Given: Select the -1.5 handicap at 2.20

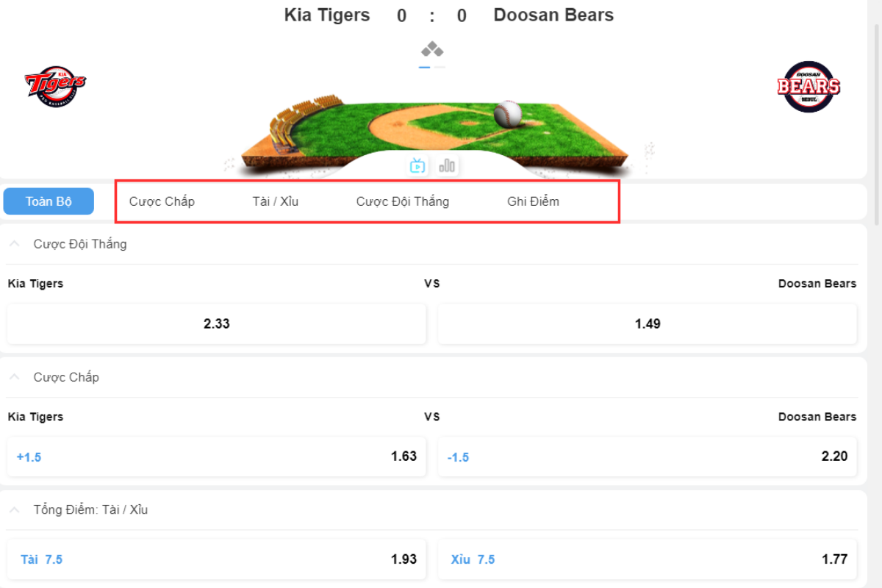Looking at the screenshot, I should [x=648, y=456].
